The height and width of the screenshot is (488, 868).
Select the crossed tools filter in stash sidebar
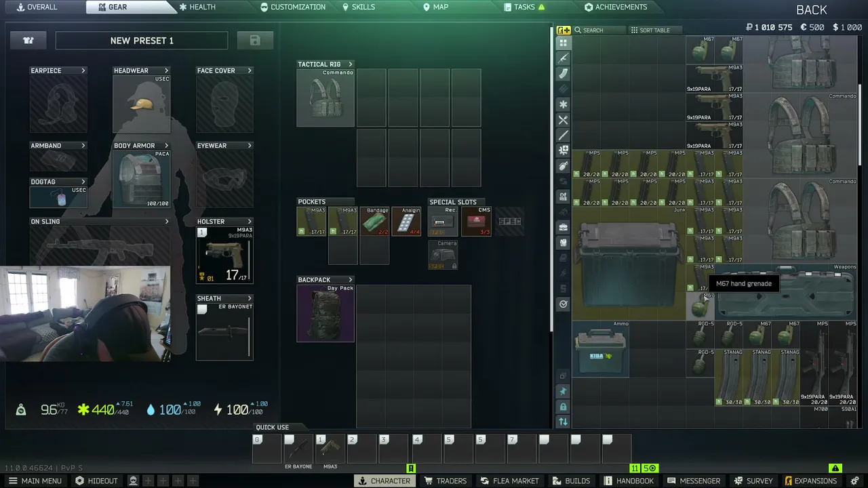coord(563,120)
